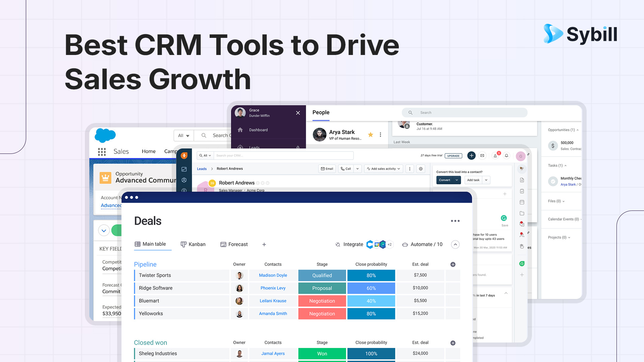Open the dropdown arrow beside Add task
644x362 pixels.
coord(486,180)
